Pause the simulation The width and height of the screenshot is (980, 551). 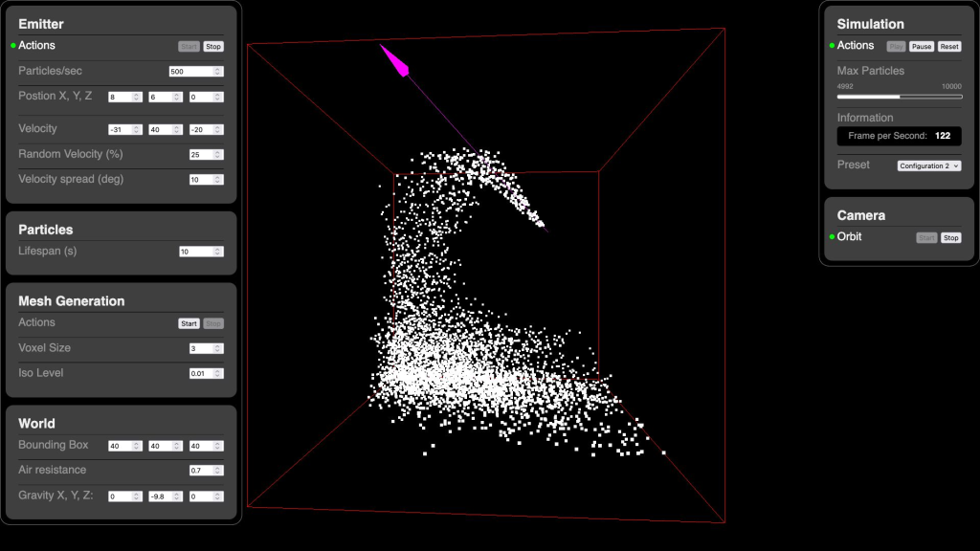(x=921, y=46)
